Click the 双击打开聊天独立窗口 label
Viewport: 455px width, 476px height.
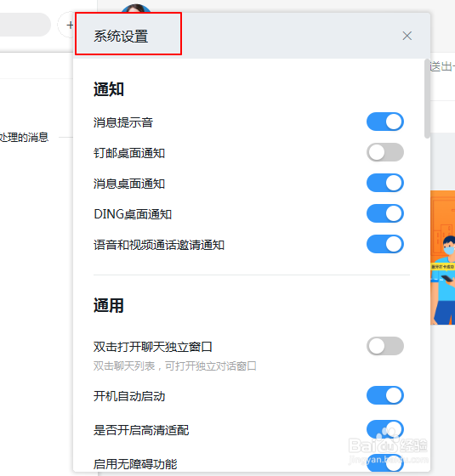153,347
